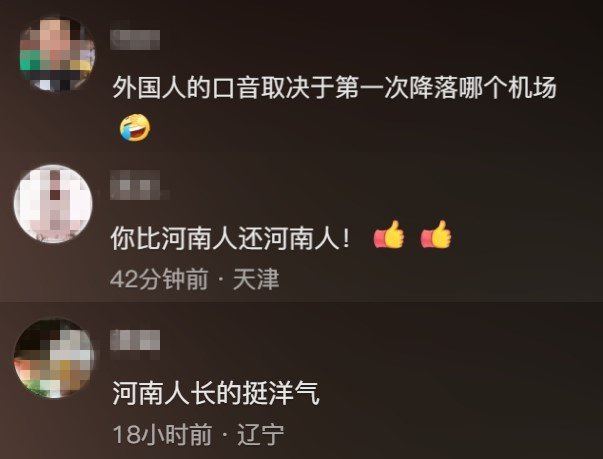
Task: Click the words 外国人 in first comment
Action: point(149,88)
